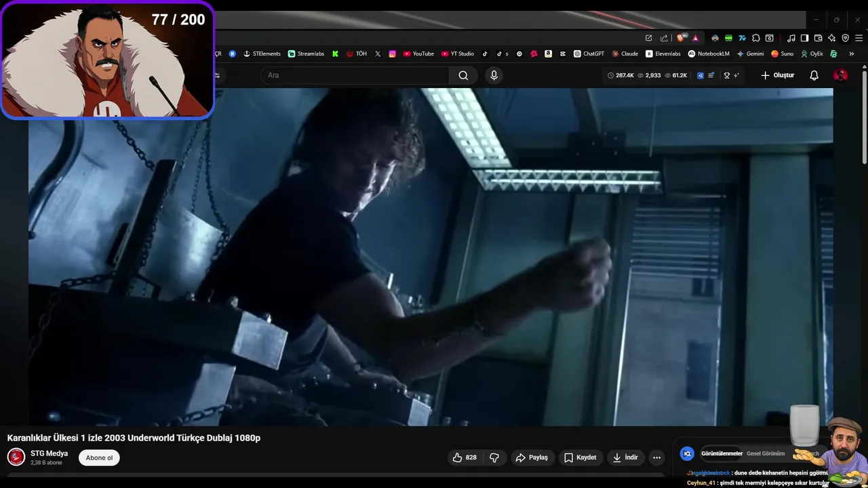Image resolution: width=868 pixels, height=488 pixels.
Task: Open the Brave Wallet icon
Action: [818, 38]
